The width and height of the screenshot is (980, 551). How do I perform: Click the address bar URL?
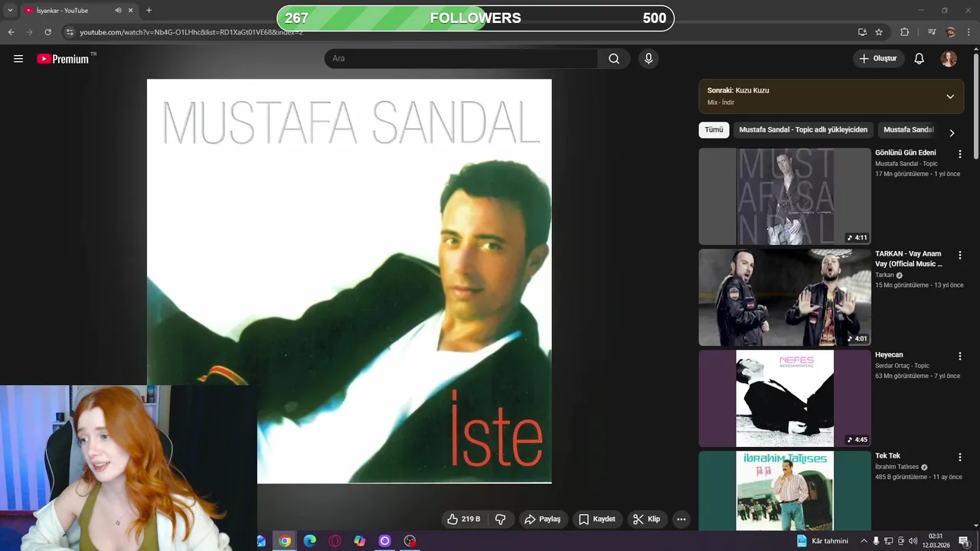click(x=191, y=32)
